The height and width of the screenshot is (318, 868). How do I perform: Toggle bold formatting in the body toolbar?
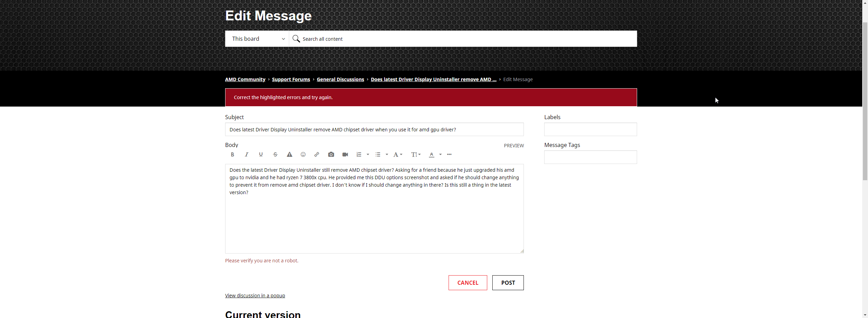click(x=232, y=154)
